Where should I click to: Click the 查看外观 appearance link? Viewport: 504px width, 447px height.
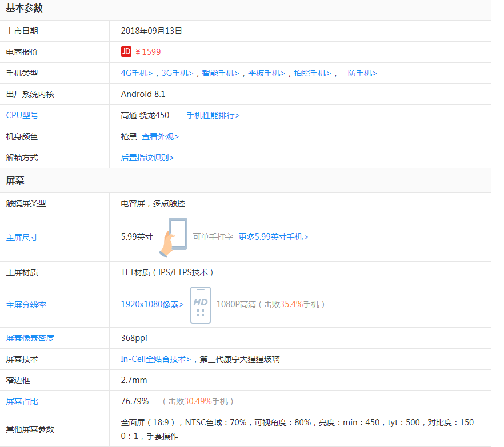[159, 136]
